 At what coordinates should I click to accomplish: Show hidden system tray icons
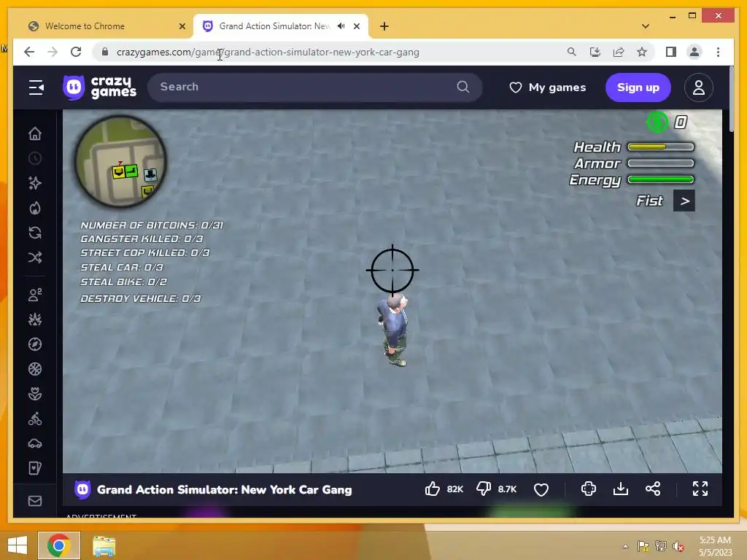pos(625,546)
